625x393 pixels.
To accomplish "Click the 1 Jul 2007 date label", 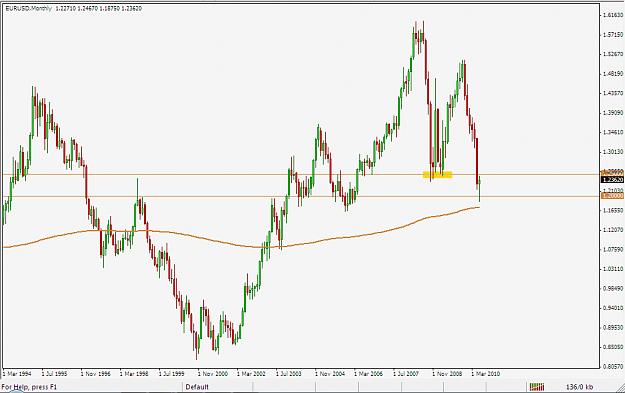I will coord(406,374).
